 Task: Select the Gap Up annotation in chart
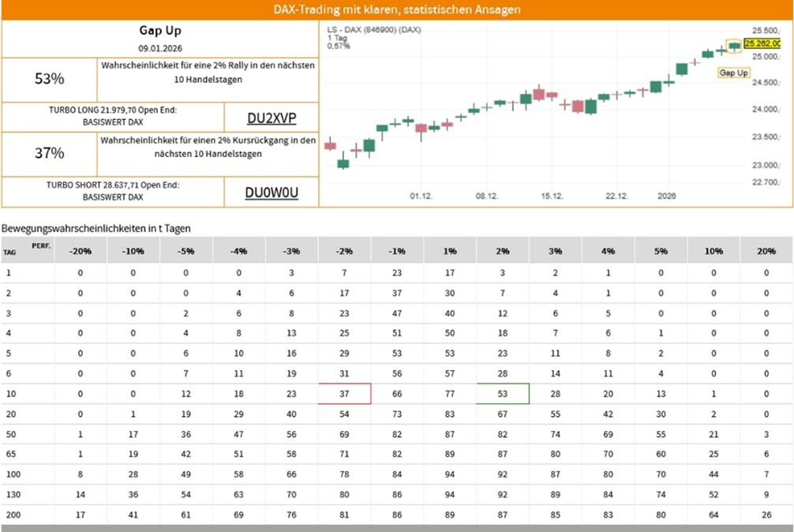point(733,73)
